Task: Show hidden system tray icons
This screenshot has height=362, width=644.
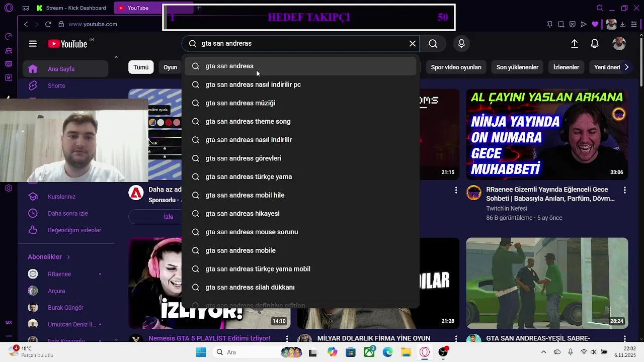Action: tap(544, 352)
